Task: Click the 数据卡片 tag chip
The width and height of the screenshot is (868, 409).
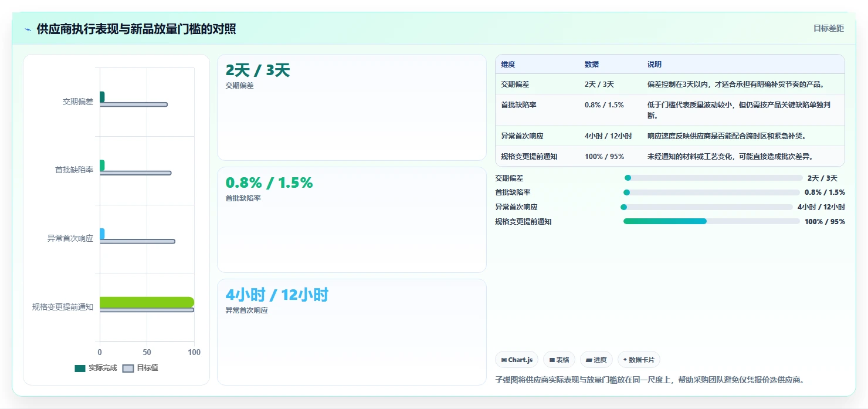Action: [639, 360]
